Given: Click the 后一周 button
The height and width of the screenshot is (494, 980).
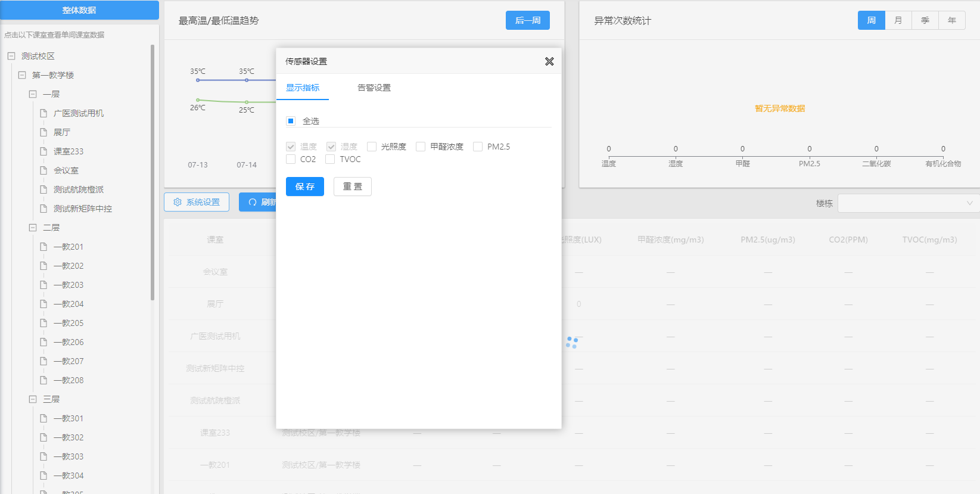Looking at the screenshot, I should (x=528, y=20).
